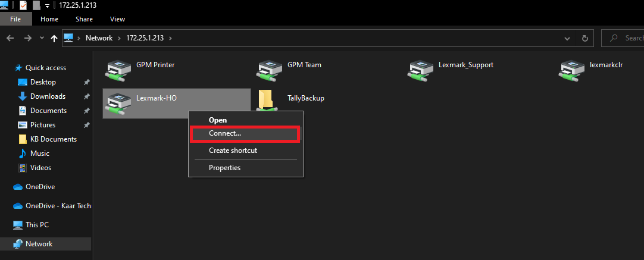This screenshot has height=260, width=644.
Task: Select the GPM Printer icon
Action: (x=117, y=70)
